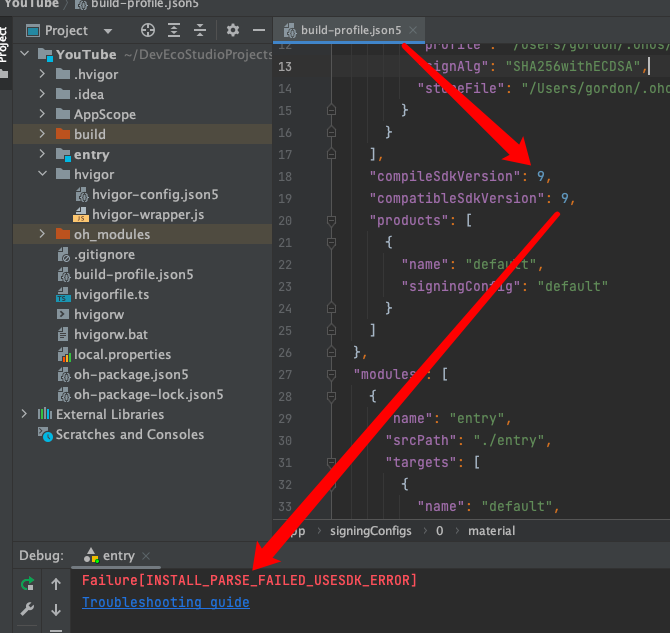This screenshot has width=670, height=633.
Task: Click the entry module folder icon
Action: tap(63, 154)
